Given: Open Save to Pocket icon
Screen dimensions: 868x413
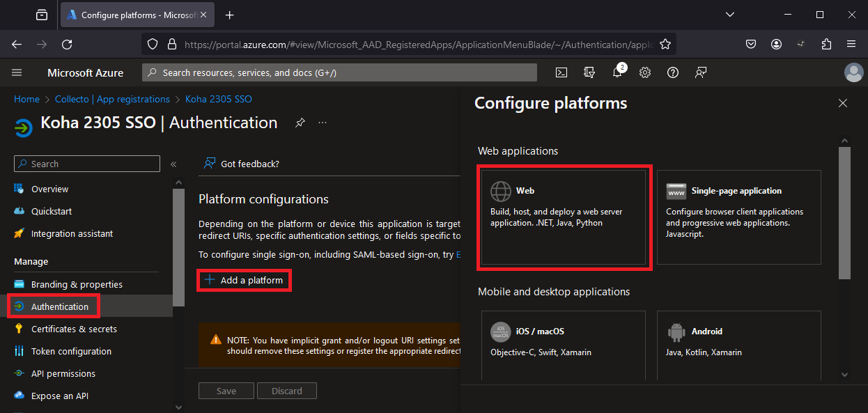Looking at the screenshot, I should [751, 44].
